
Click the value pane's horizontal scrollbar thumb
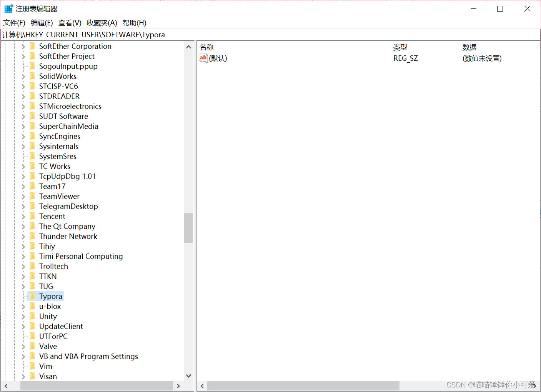pos(303,386)
